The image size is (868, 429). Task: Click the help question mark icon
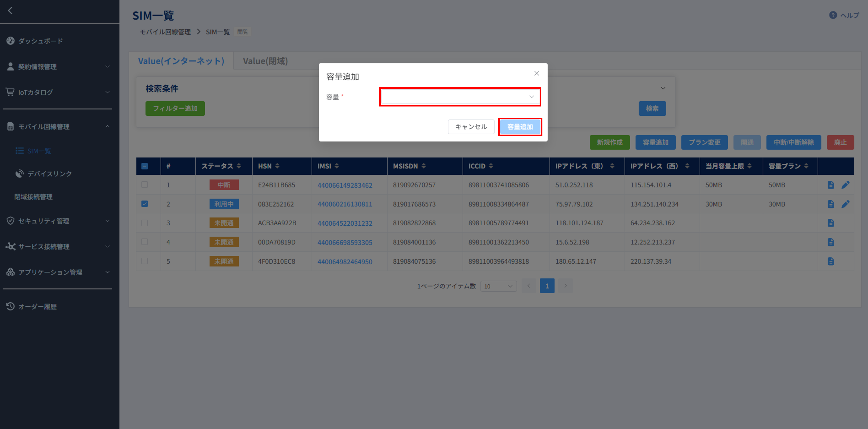coord(833,15)
